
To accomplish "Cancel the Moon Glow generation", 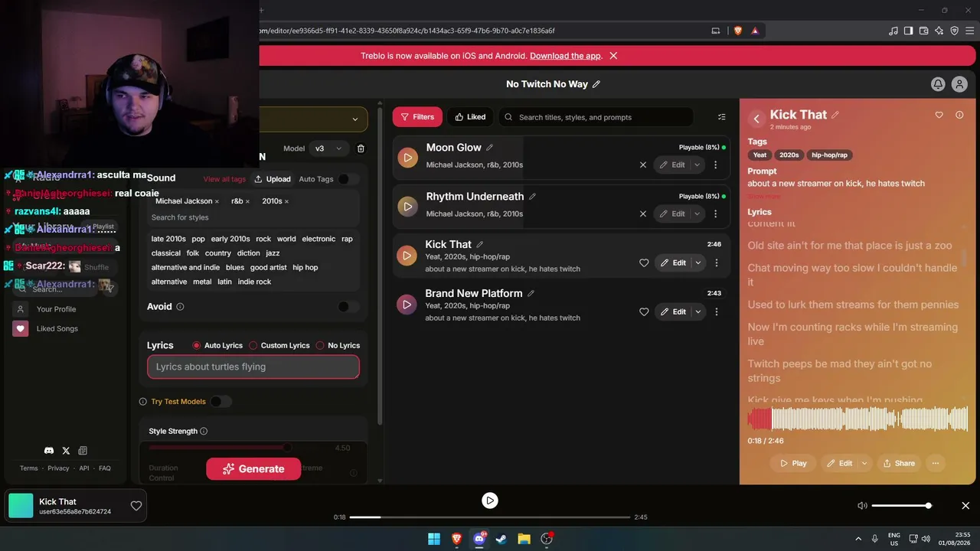I will pos(643,165).
